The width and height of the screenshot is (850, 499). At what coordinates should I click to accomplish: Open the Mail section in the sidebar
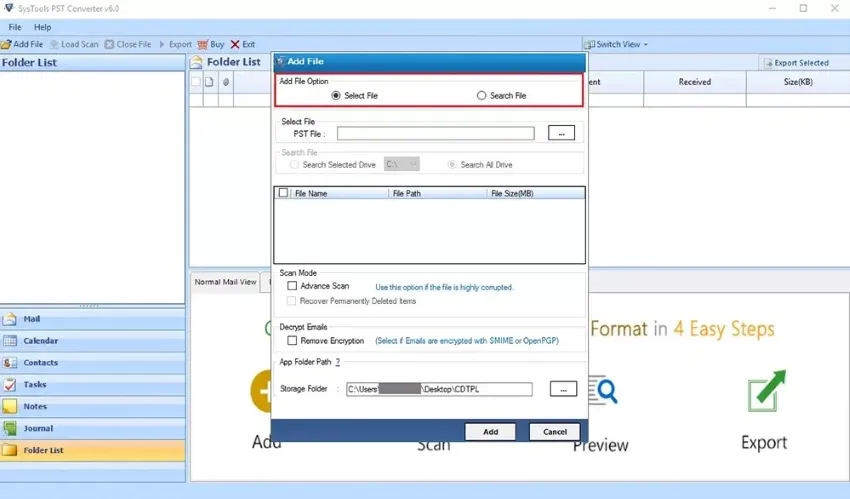[93, 319]
